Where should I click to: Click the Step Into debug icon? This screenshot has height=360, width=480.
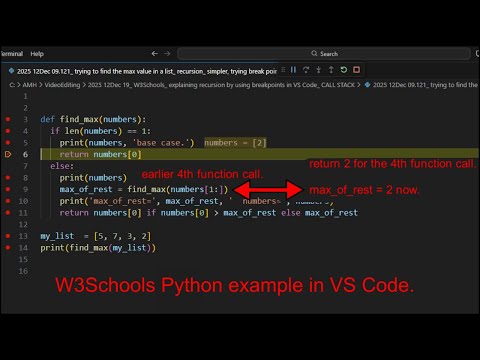[318, 70]
